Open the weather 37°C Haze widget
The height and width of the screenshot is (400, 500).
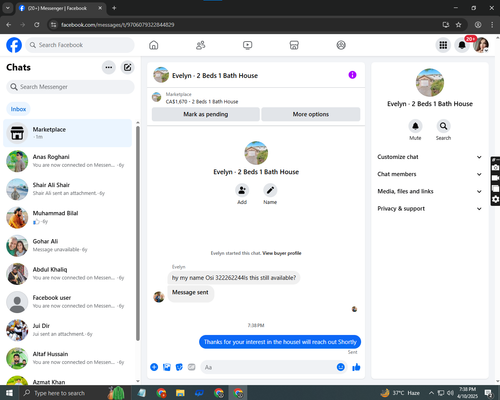[x=400, y=393]
